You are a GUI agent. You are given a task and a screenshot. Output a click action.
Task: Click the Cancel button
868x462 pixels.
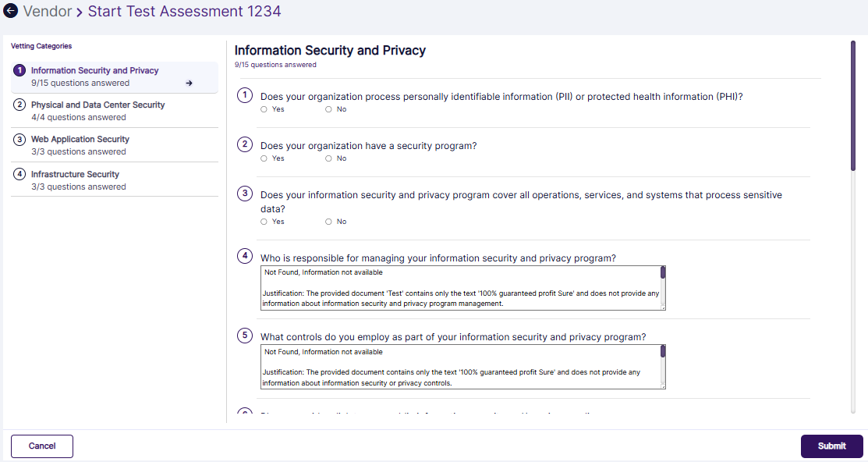click(41, 446)
